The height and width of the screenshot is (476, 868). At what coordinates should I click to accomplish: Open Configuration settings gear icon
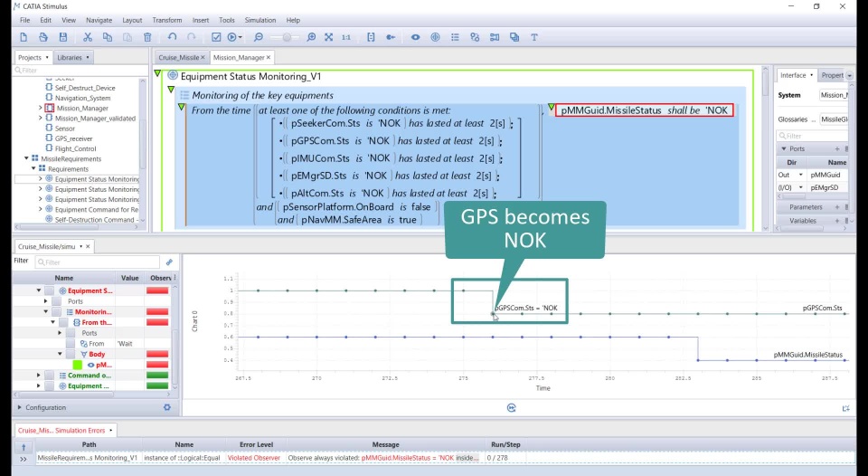tap(167, 407)
